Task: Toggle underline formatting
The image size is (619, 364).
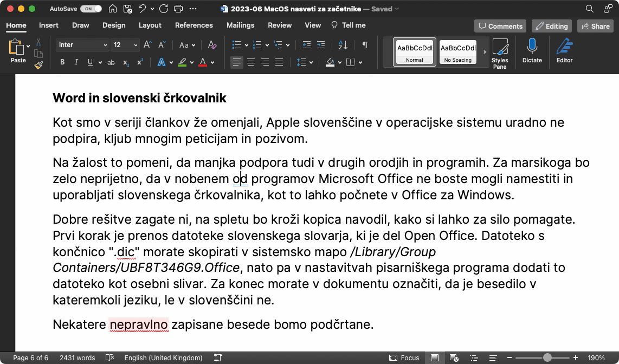Action: (90, 62)
